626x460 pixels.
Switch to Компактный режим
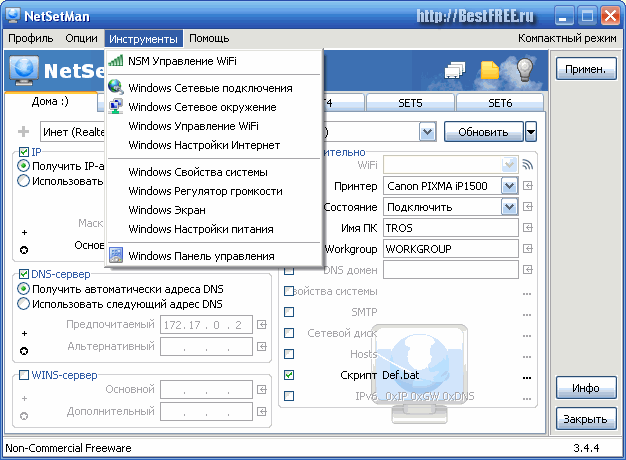click(567, 38)
